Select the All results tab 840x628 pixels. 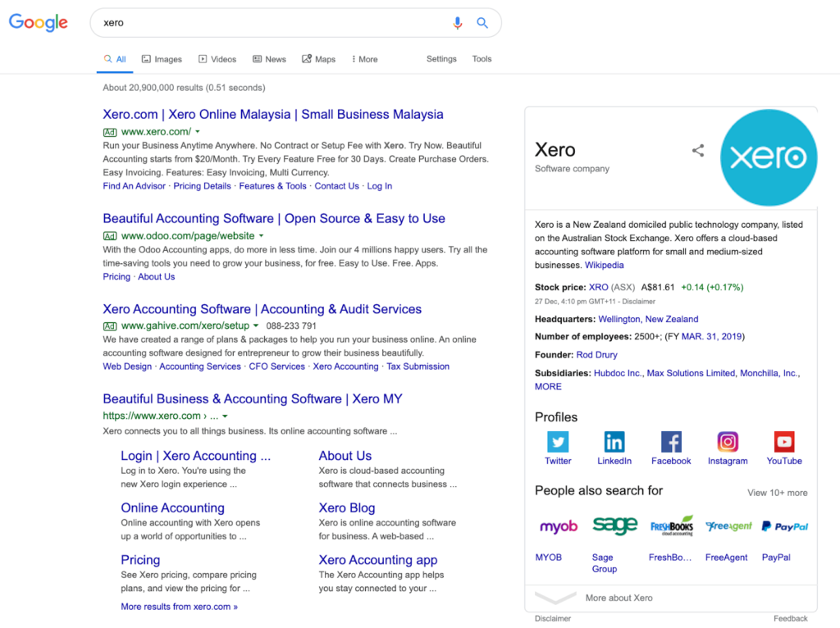(115, 59)
